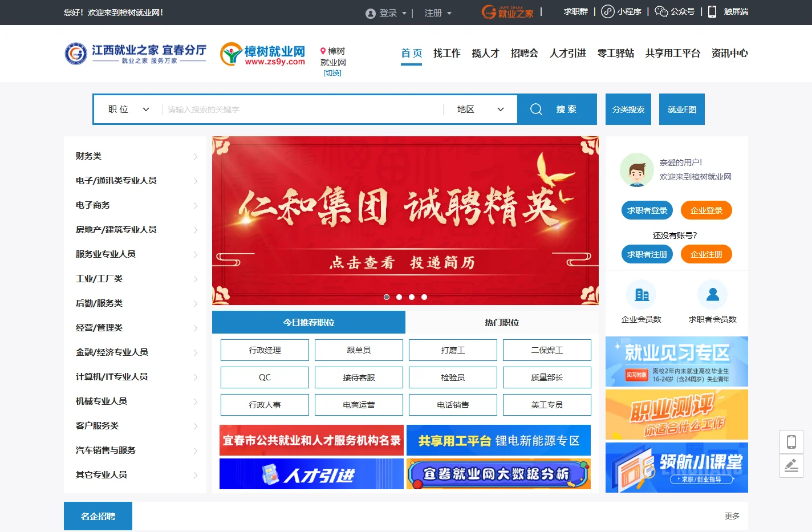Open the 人才引进 nav item
This screenshot has height=532, width=812.
click(x=567, y=53)
